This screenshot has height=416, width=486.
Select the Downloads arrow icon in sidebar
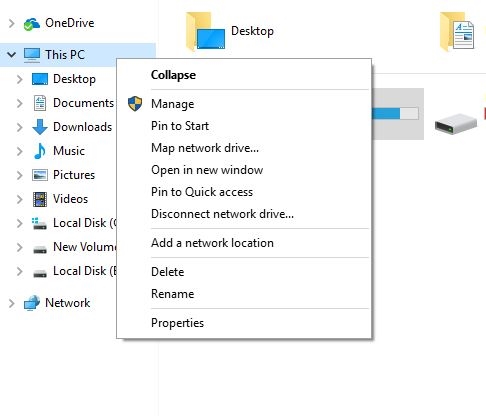pyautogui.click(x=40, y=127)
